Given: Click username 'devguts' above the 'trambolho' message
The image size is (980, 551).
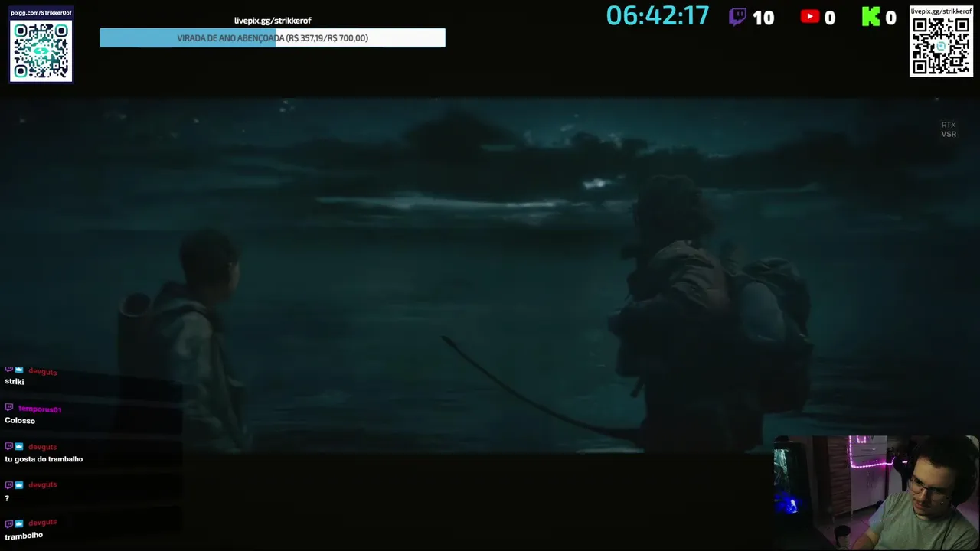Looking at the screenshot, I should coord(42,523).
